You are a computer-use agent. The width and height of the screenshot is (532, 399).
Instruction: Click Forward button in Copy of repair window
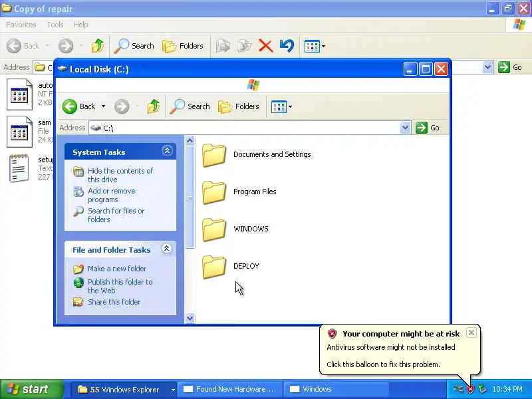[x=66, y=46]
